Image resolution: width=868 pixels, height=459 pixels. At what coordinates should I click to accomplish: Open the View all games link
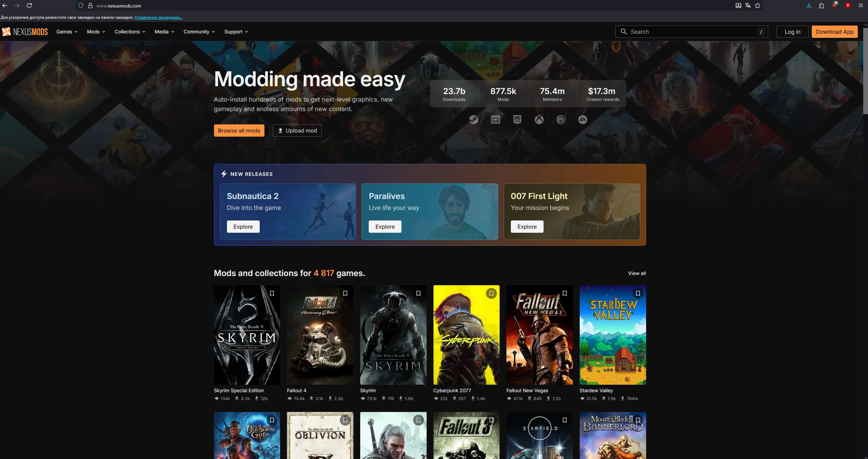pyautogui.click(x=637, y=273)
